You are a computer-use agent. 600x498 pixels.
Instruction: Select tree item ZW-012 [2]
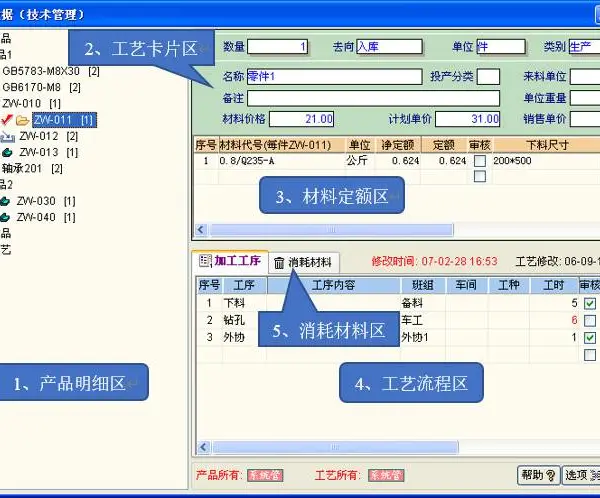tap(49, 136)
